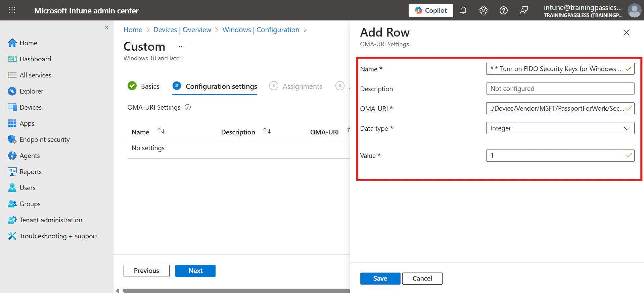Collapse the left navigation menu
Image resolution: width=644 pixels, height=293 pixels.
coord(106,27)
